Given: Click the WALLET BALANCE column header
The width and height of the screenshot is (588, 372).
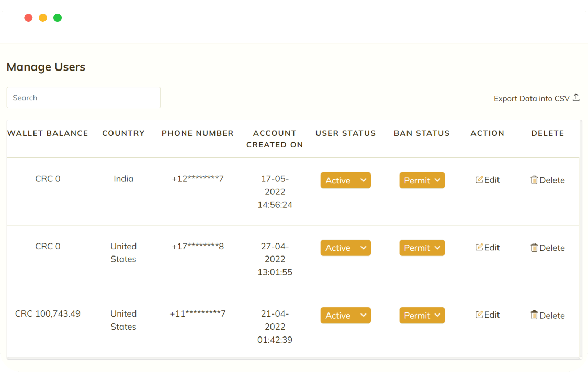Looking at the screenshot, I should point(48,133).
